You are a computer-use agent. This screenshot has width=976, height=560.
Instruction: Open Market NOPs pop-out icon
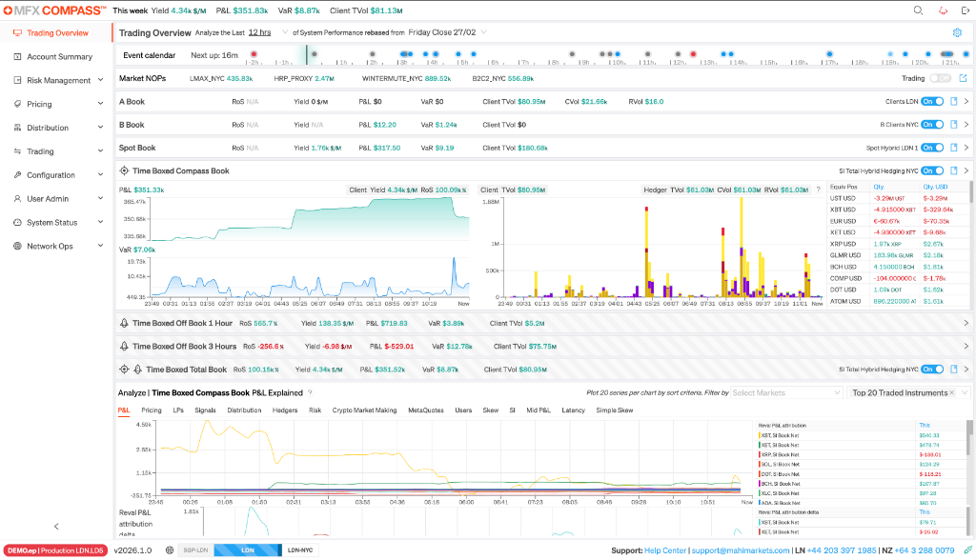963,78
